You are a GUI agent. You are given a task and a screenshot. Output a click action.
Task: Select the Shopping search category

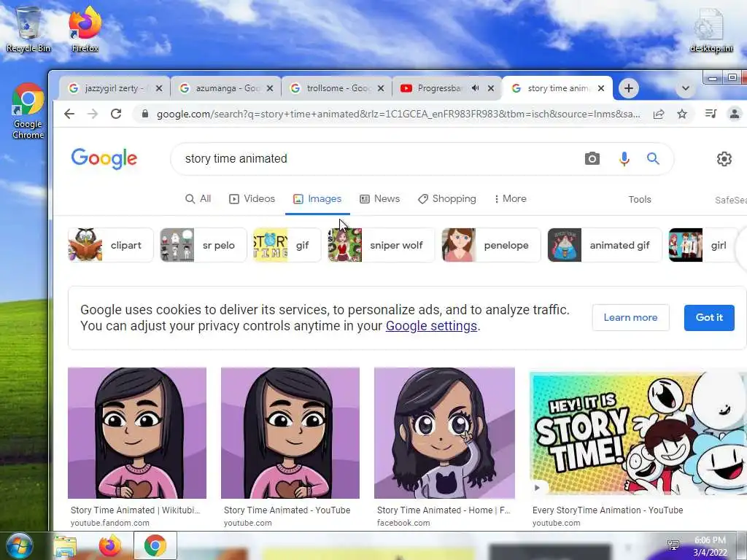(x=447, y=198)
